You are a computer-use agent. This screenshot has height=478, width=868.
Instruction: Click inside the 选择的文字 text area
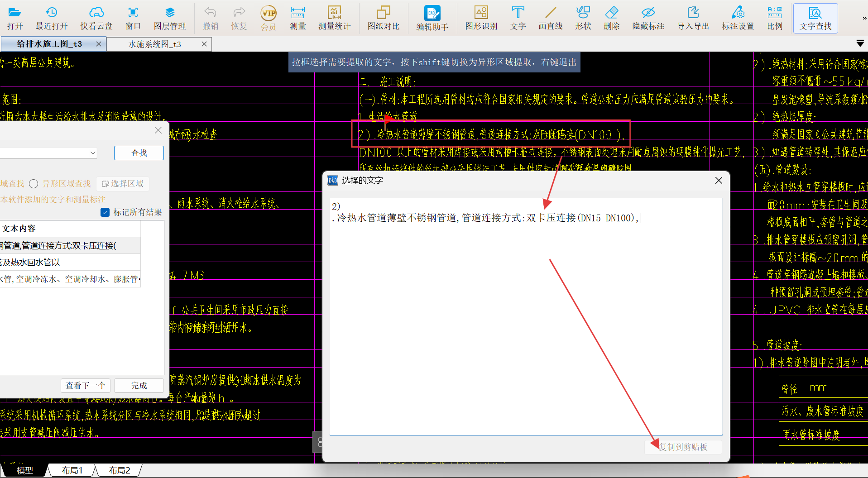point(526,316)
